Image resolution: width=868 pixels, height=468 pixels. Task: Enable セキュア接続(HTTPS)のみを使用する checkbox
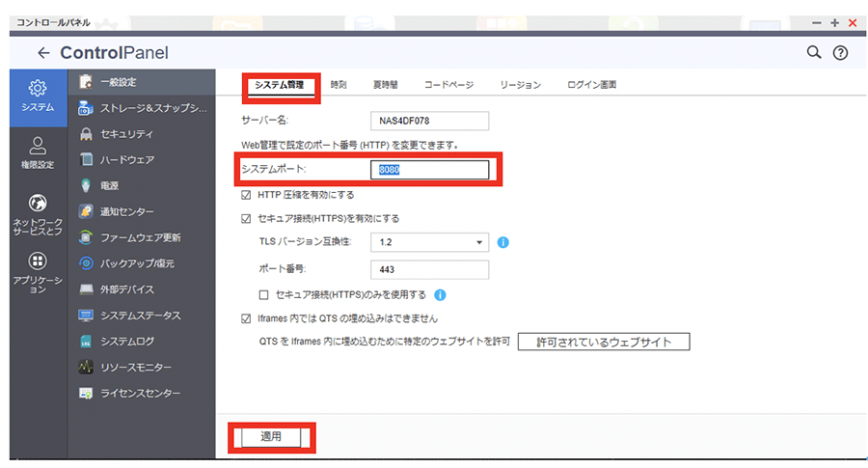point(264,294)
